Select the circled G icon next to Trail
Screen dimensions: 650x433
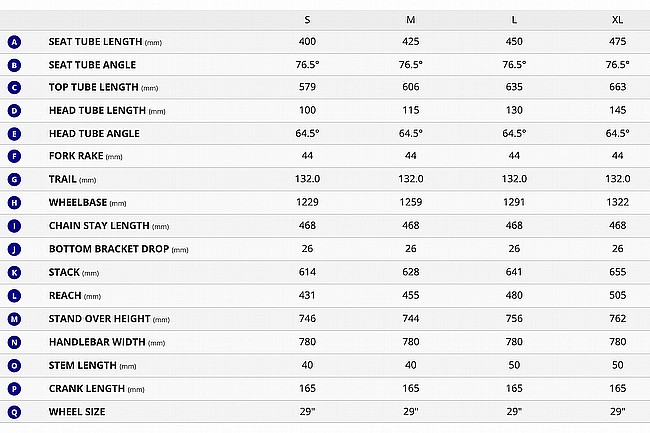pos(15,179)
